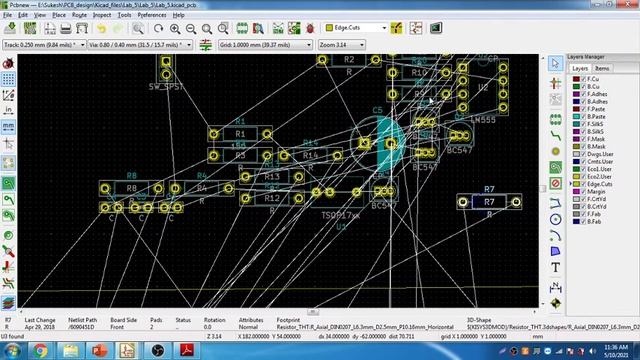Select the Add vias tool

click(x=555, y=151)
